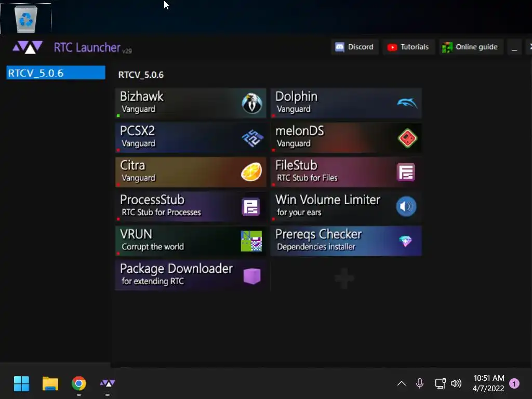The height and width of the screenshot is (399, 532).
Task: Click the microphone tray icon
Action: click(x=420, y=383)
